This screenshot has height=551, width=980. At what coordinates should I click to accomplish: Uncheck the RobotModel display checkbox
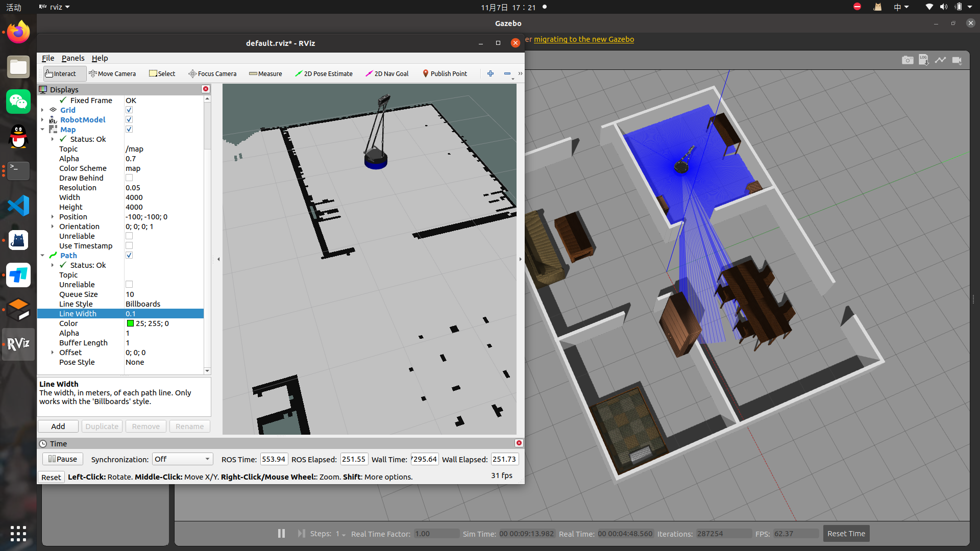[129, 119]
